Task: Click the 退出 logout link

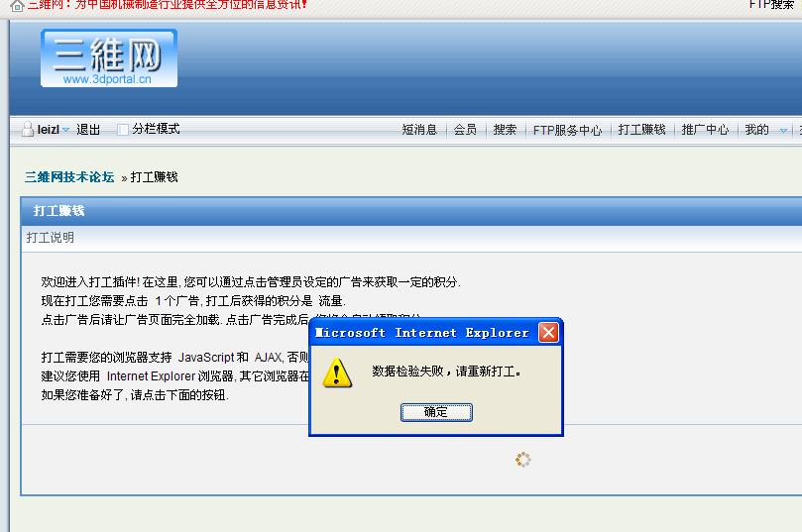Action: tap(88, 130)
